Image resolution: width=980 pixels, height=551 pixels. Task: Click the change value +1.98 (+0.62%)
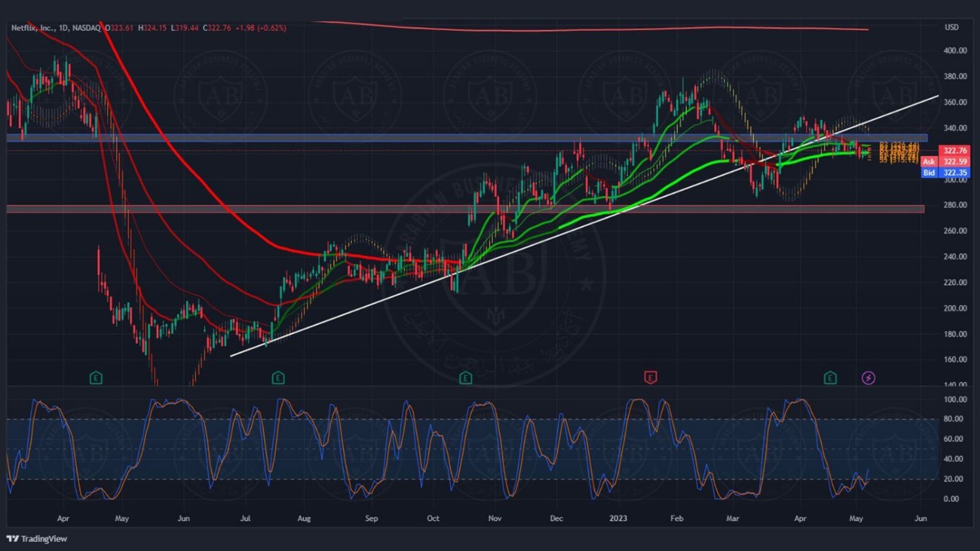coord(261,28)
